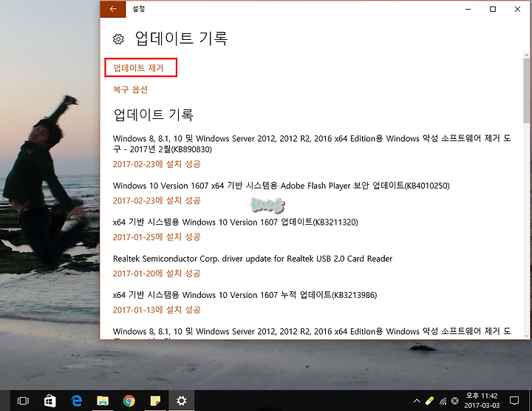Viewport: 532px width, 411px height.
Task: Click the green USB safely-remove tray icon
Action: click(x=429, y=401)
